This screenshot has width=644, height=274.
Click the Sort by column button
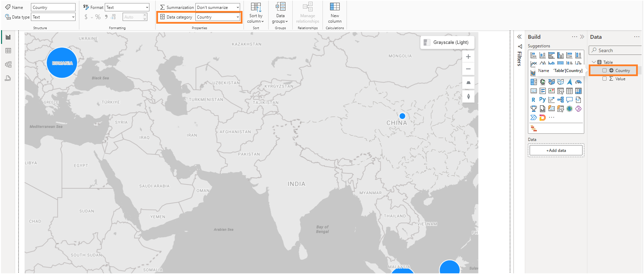point(256,13)
